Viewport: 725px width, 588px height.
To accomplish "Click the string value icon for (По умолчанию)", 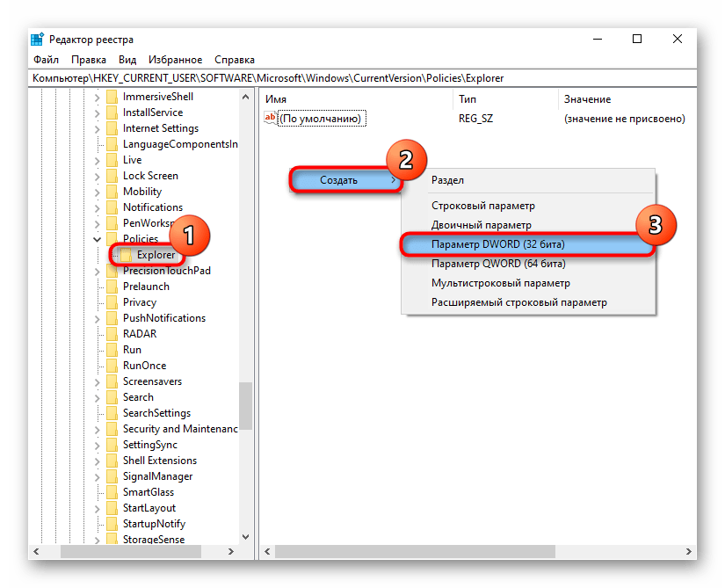I will click(x=271, y=118).
